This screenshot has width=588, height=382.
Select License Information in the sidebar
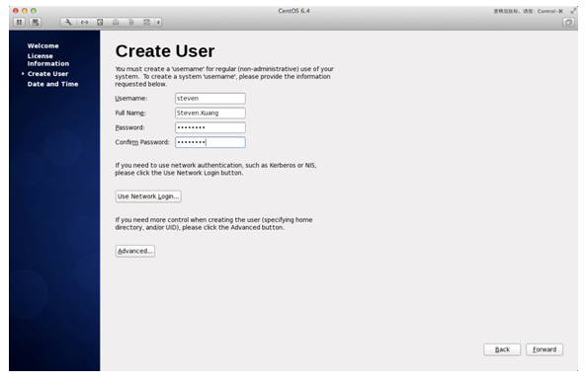pyautogui.click(x=48, y=60)
